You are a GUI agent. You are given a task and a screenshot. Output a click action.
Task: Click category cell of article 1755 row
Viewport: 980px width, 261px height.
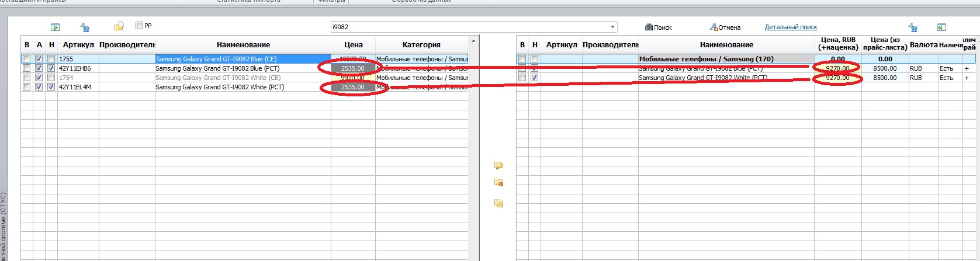coord(421,59)
